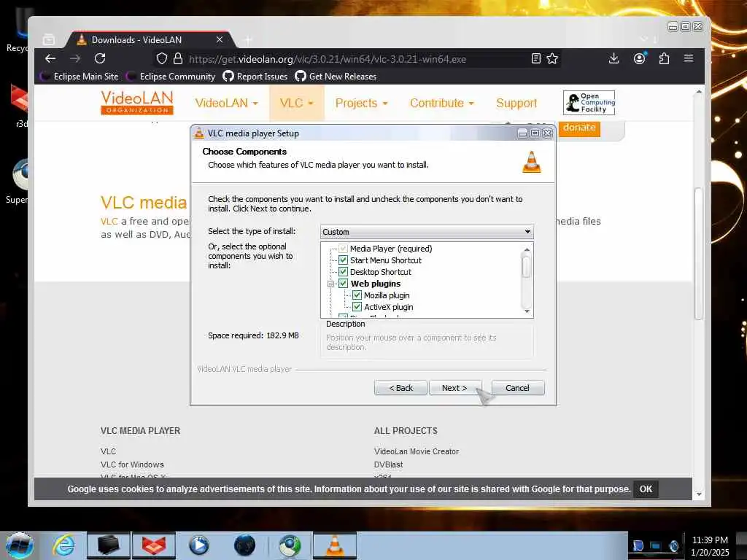
Task: Click the Space required: 182.9 MB text
Action: (x=253, y=335)
